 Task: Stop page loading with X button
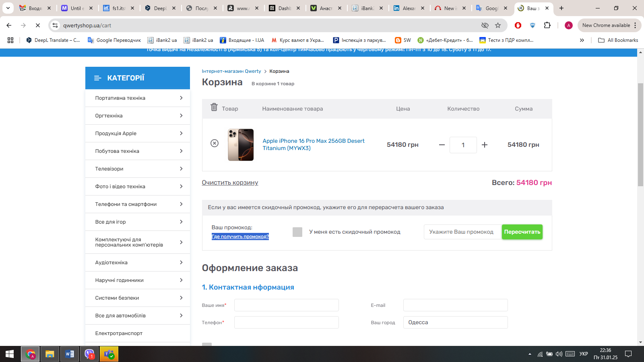coord(37,25)
